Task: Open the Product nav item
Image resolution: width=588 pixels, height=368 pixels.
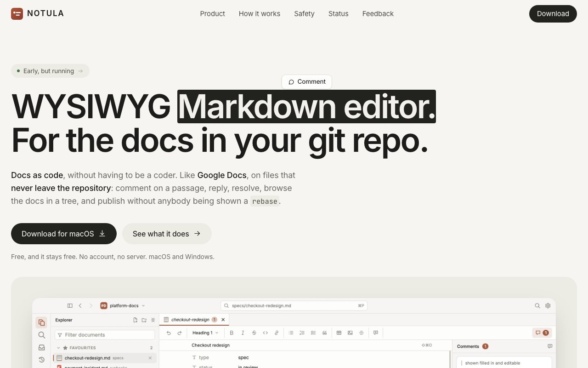Action: [212, 14]
